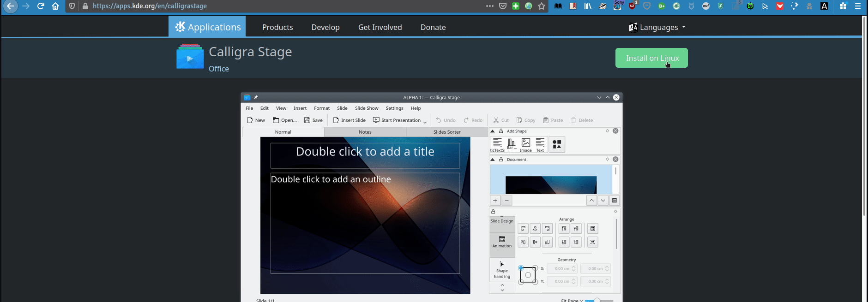
Task: Switch to the Notes tab
Action: coord(365,132)
